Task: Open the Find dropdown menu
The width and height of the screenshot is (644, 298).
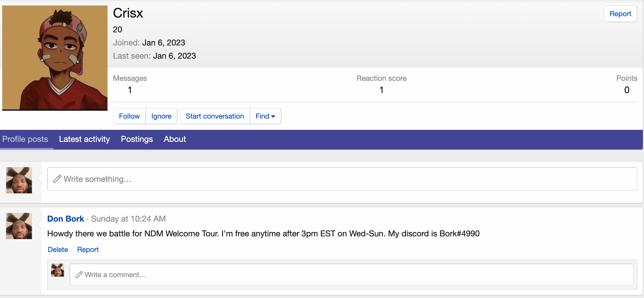Action: [265, 116]
